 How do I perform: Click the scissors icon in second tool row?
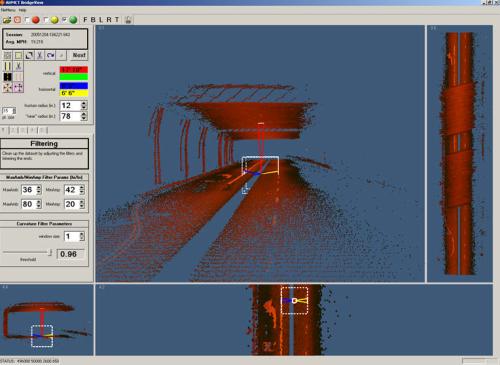[18, 66]
